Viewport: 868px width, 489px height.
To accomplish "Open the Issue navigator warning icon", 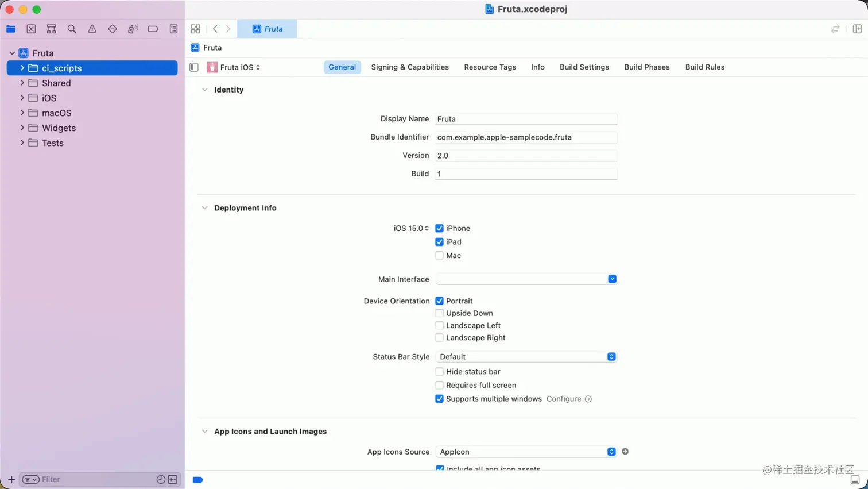I will pyautogui.click(x=92, y=29).
